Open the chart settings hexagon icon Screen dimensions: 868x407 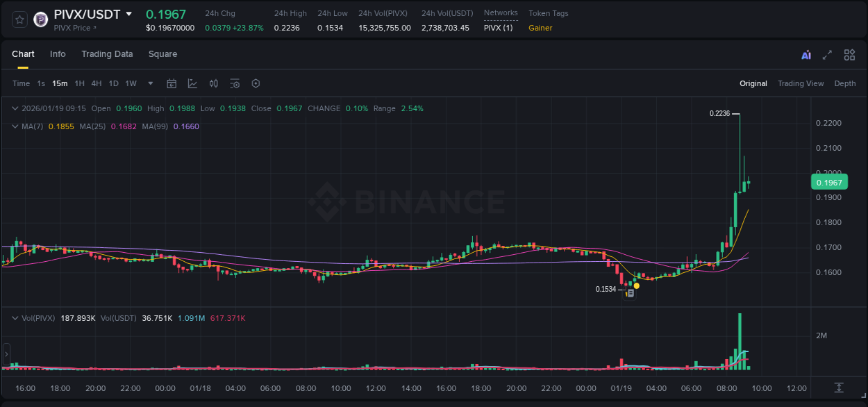[256, 83]
